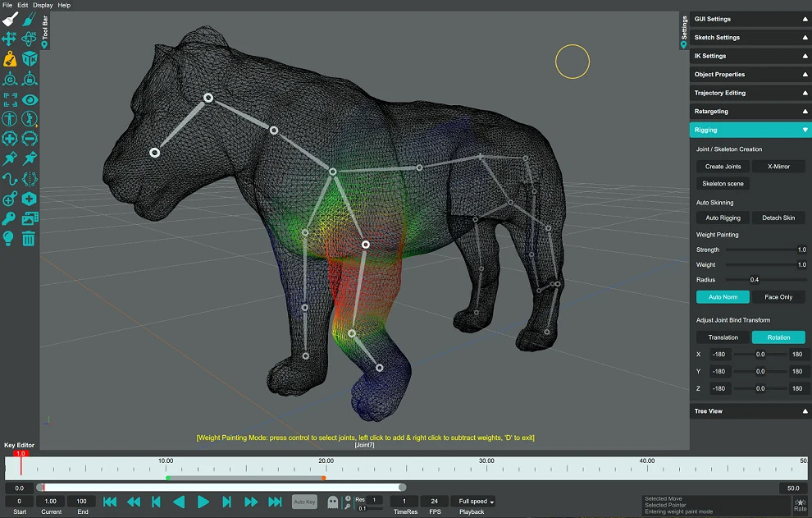The width and height of the screenshot is (812, 518).
Task: Adjust the Radius slider
Action: [x=765, y=280]
